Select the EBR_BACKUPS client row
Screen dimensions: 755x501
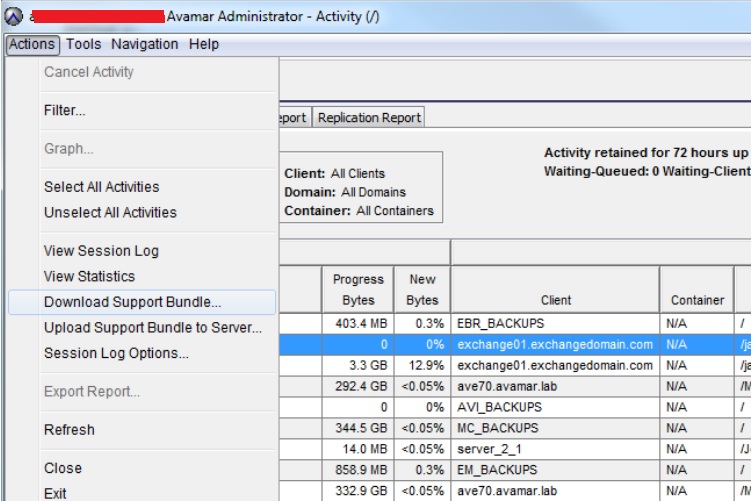pyautogui.click(x=515, y=323)
